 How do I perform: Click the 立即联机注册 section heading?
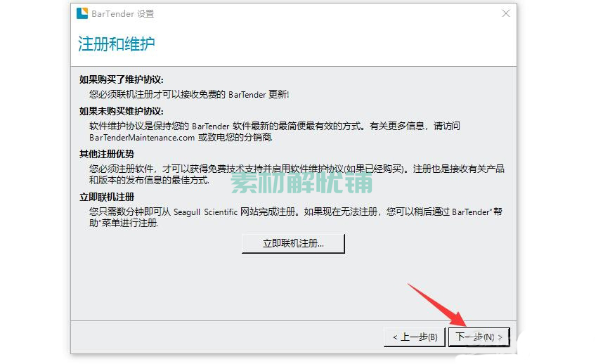[107, 197]
